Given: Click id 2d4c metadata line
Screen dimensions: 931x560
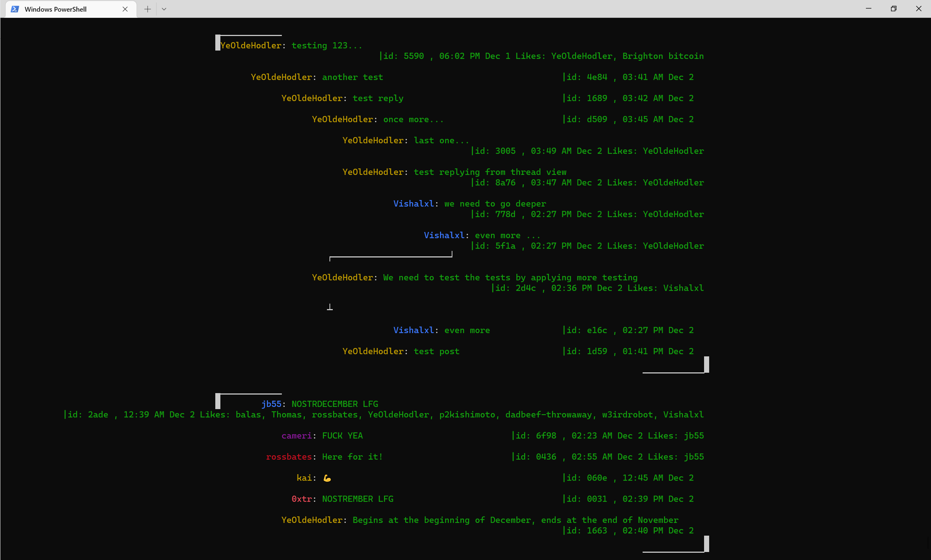Looking at the screenshot, I should tap(597, 288).
